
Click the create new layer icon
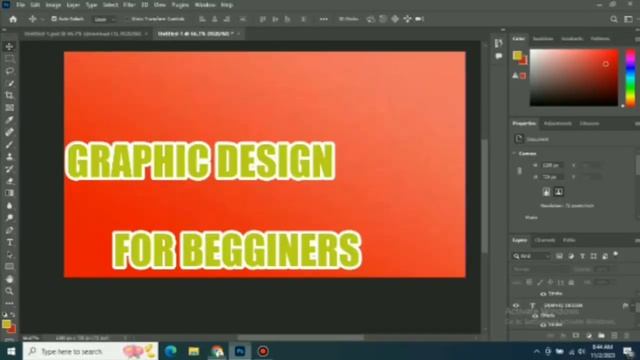tap(614, 336)
